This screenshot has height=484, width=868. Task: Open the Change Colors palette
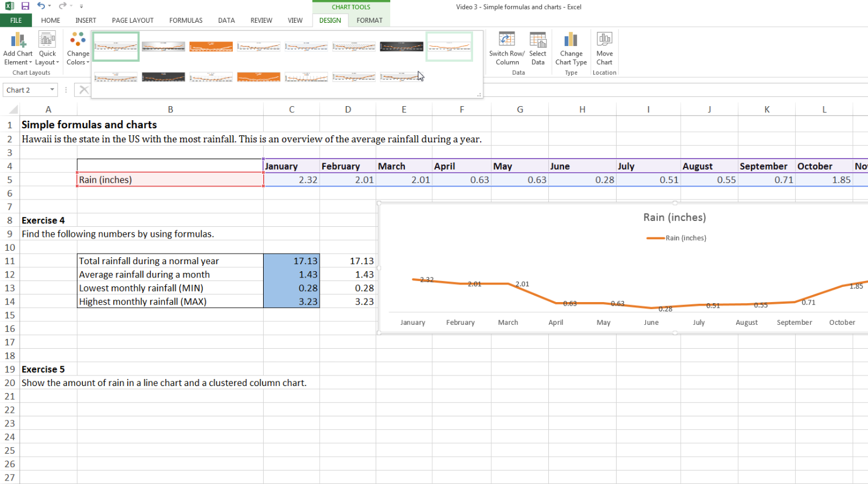pos(78,48)
